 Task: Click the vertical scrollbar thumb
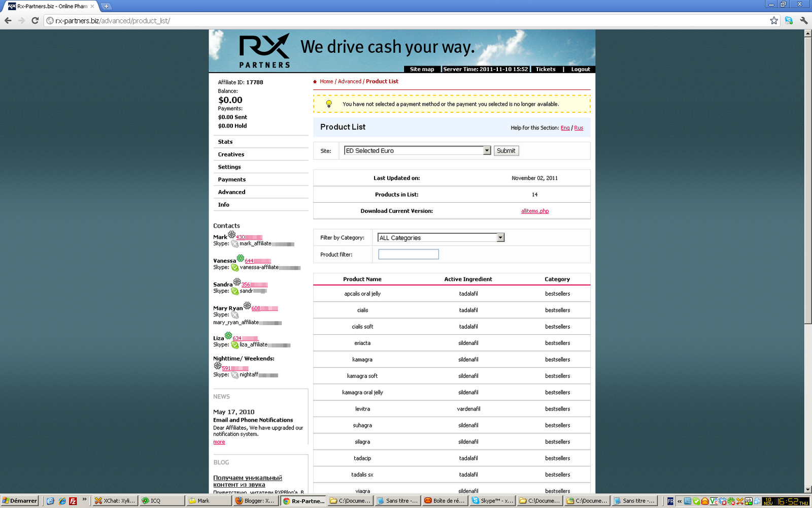[x=808, y=180]
